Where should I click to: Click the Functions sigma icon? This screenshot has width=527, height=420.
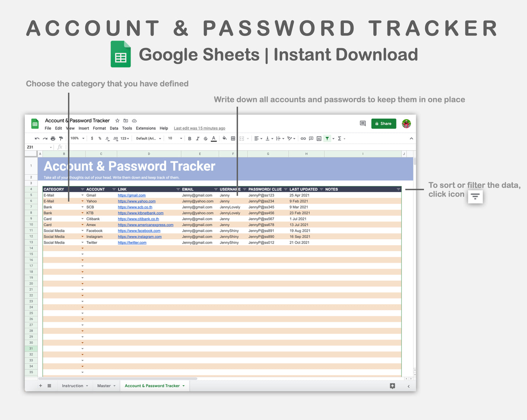(339, 139)
